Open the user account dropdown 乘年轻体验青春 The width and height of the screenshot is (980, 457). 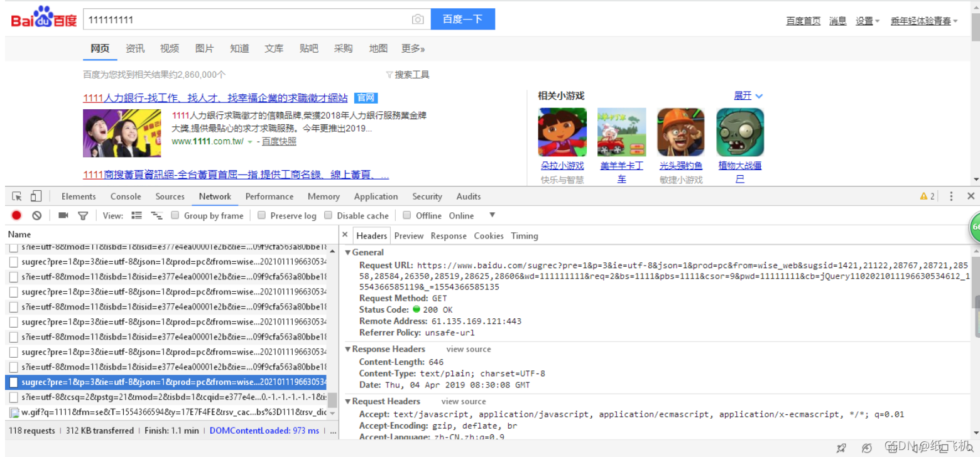[924, 21]
